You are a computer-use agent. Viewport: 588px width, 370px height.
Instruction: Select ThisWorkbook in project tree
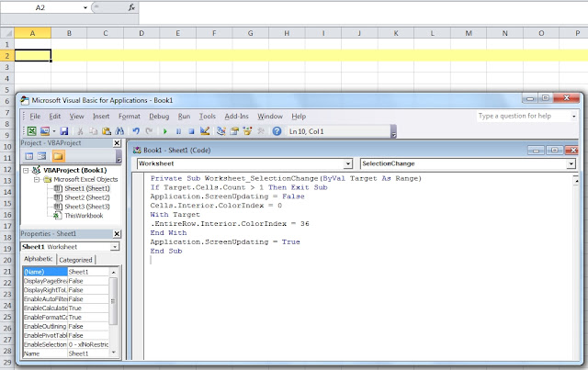[x=84, y=216]
